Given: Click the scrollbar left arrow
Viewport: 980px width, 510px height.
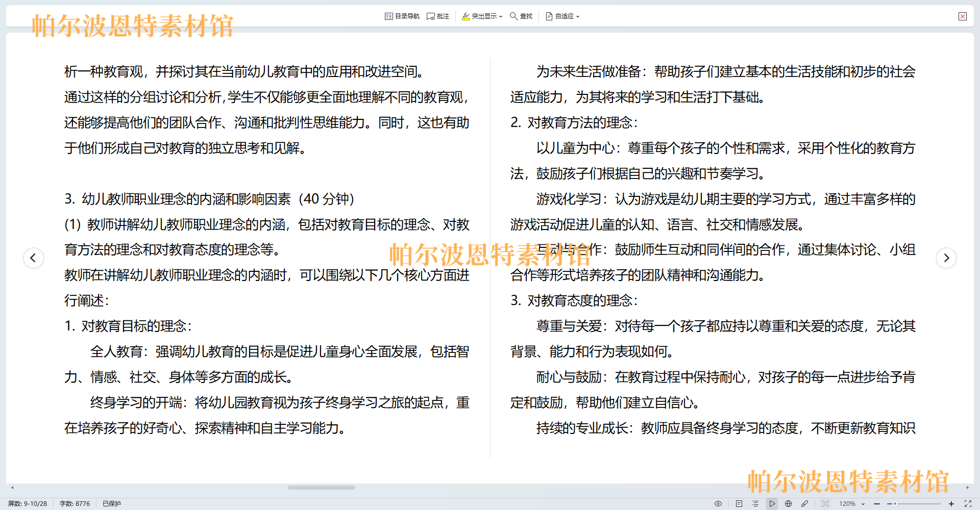Looking at the screenshot, I should [12, 488].
